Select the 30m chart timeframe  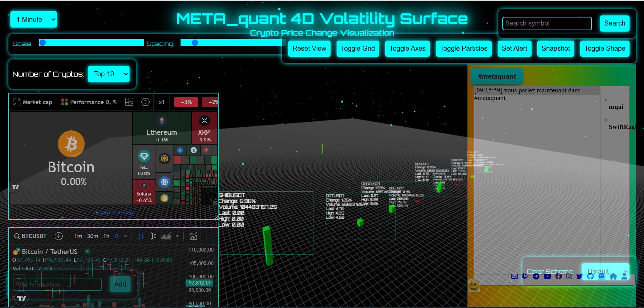point(93,236)
